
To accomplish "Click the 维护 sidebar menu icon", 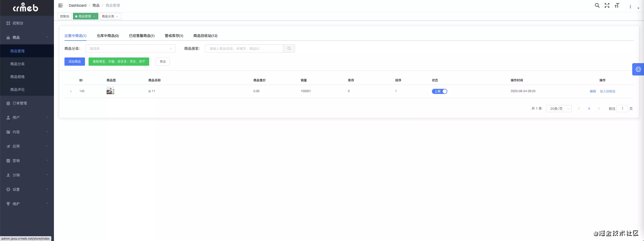I will (8, 204).
